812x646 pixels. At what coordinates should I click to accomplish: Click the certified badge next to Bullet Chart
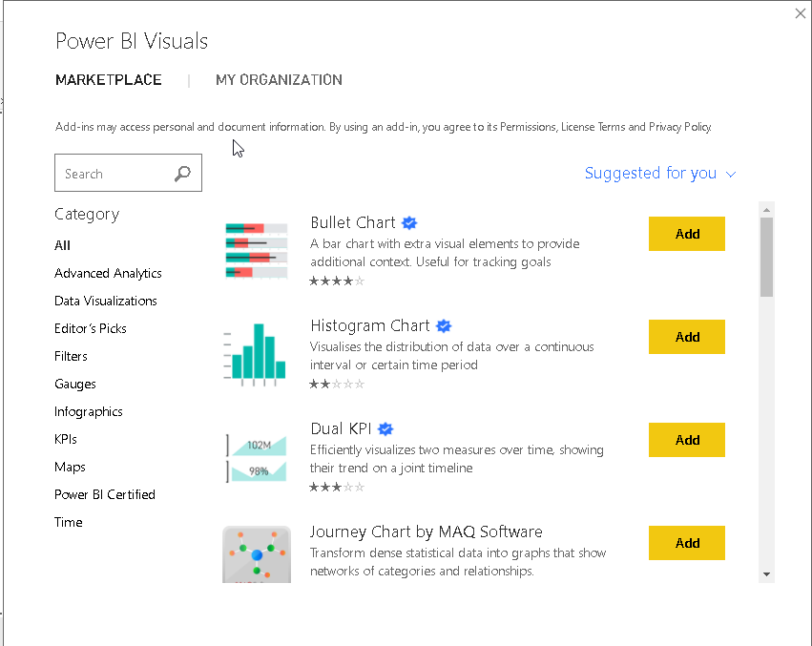(x=409, y=223)
